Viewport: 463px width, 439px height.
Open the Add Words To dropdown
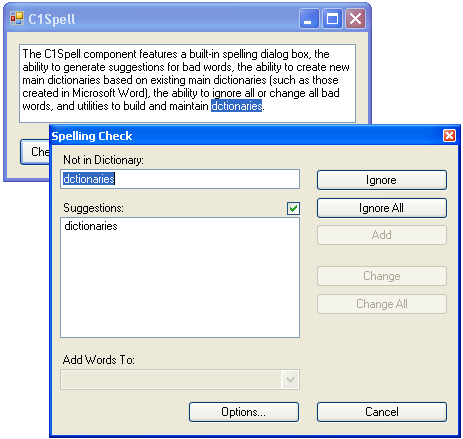click(290, 379)
